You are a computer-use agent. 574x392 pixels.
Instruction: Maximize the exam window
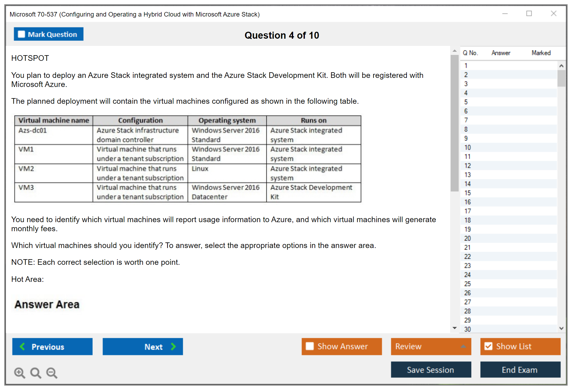click(x=529, y=14)
